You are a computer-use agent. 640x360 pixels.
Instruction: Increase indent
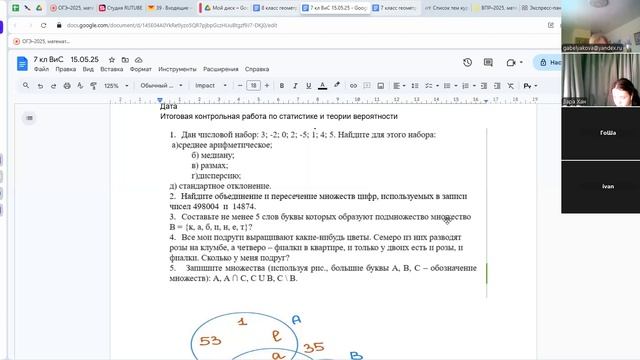pos(497,86)
